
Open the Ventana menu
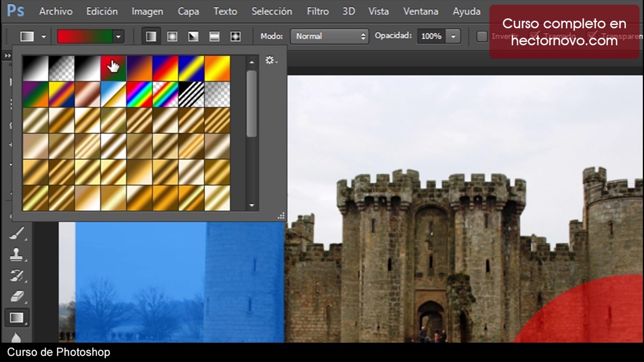421,11
